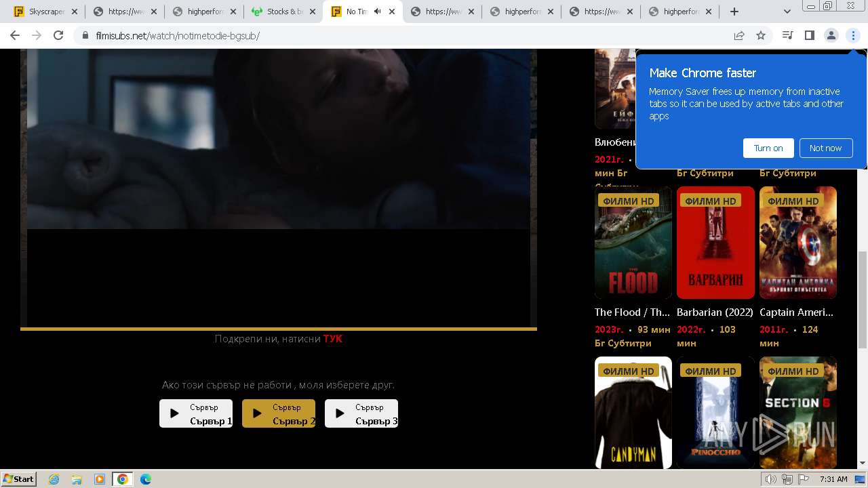Select Сървър 1 playback server

(x=196, y=413)
